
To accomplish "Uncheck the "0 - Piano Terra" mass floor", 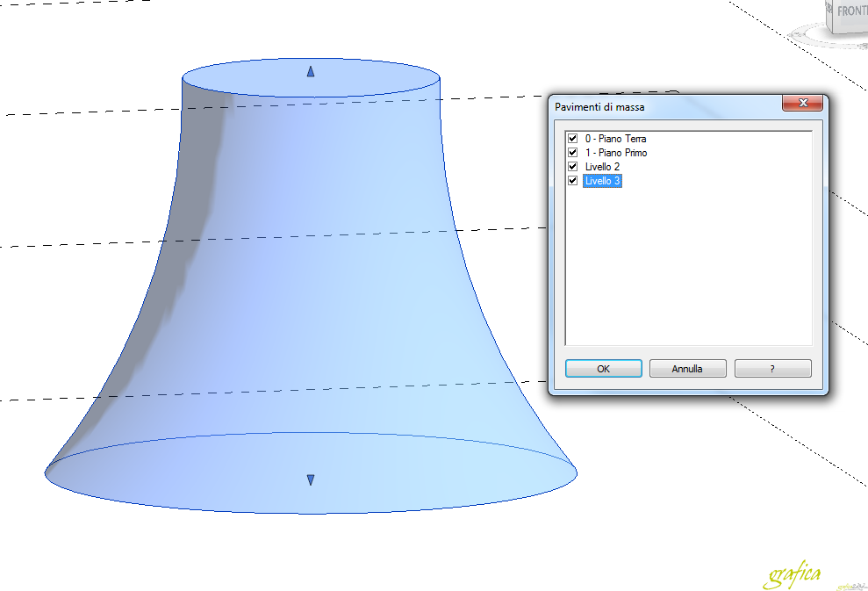I will (572, 138).
